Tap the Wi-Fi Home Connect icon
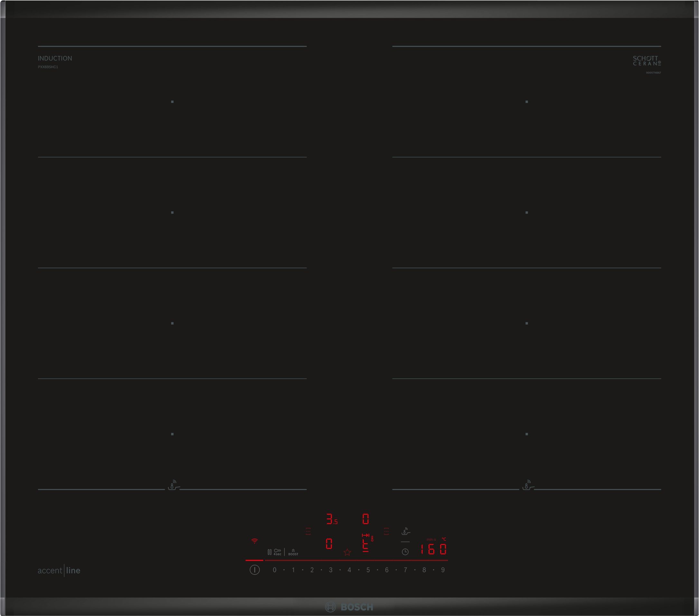699x616 pixels. [x=255, y=541]
